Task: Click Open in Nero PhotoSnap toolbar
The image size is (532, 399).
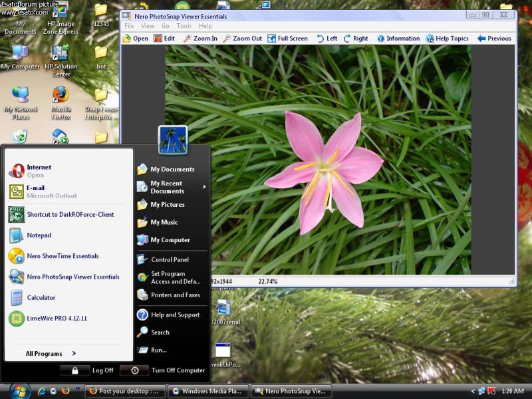Action: coord(136,39)
